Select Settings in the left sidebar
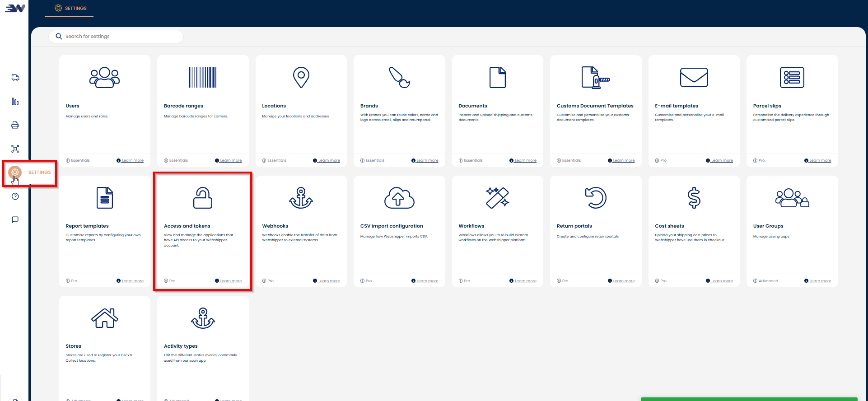868x401 pixels. (15, 172)
